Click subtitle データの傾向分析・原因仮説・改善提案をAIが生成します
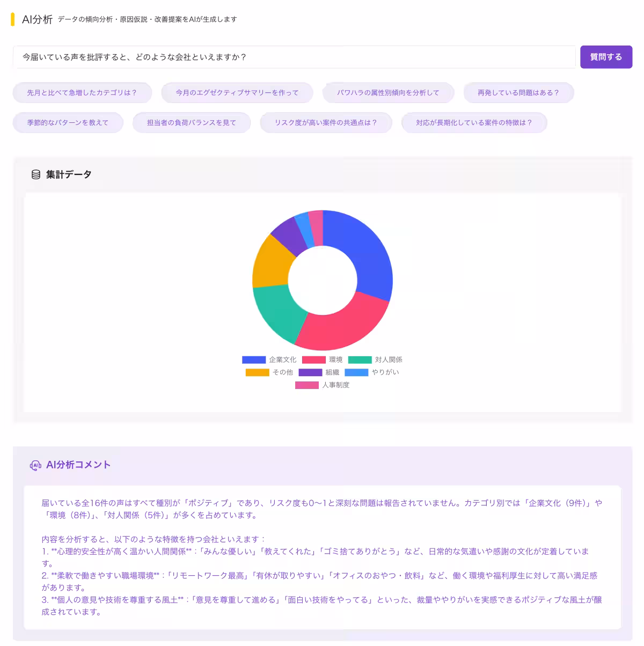 point(147,19)
